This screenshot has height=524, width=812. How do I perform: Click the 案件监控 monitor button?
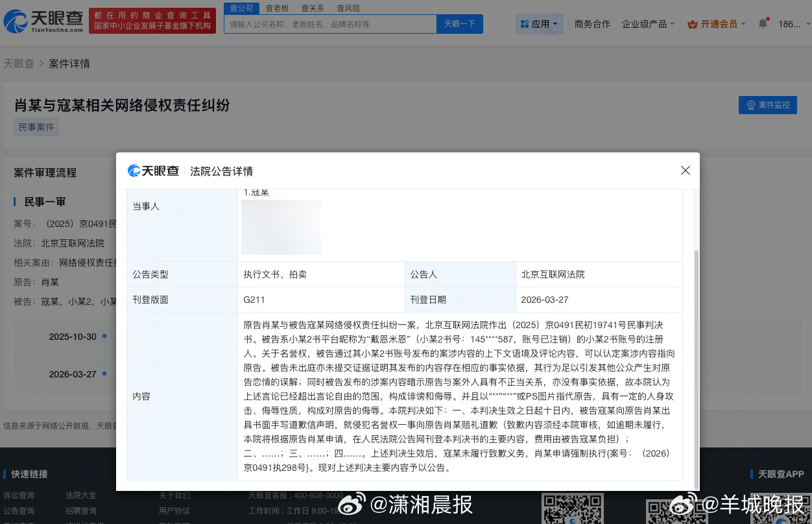(x=767, y=105)
